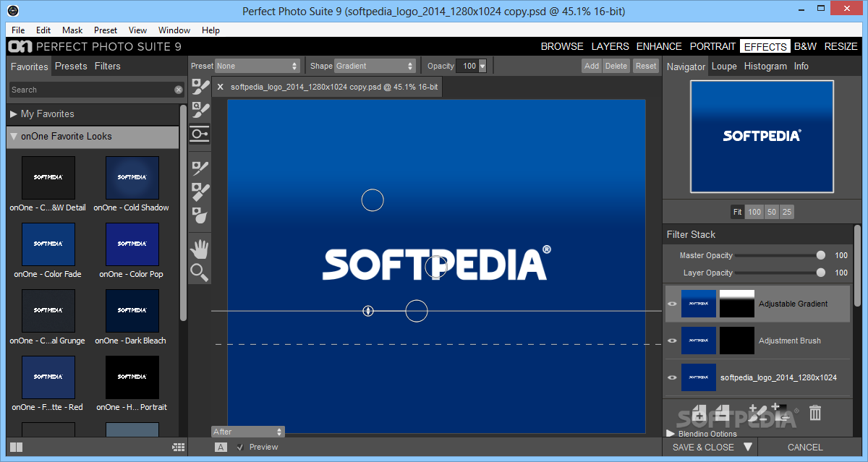Switch to the Presets tab
868x462 pixels.
pos(71,66)
